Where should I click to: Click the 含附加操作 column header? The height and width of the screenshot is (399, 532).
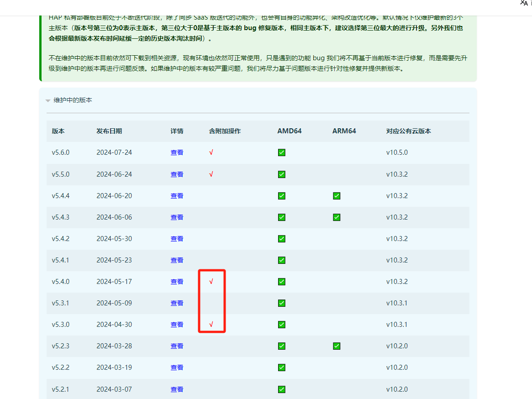[225, 131]
